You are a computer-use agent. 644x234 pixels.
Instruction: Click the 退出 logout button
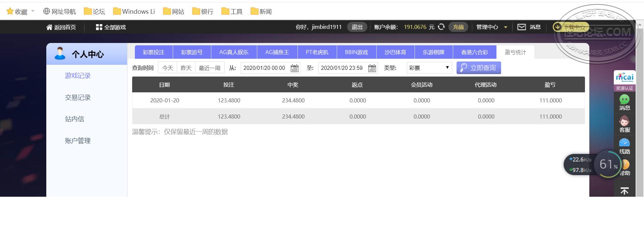tap(357, 27)
